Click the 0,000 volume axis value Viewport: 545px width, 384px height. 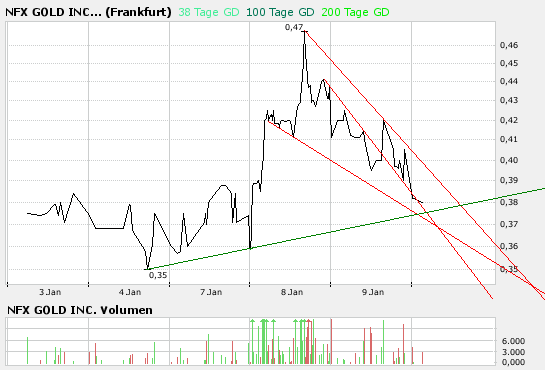tap(513, 362)
